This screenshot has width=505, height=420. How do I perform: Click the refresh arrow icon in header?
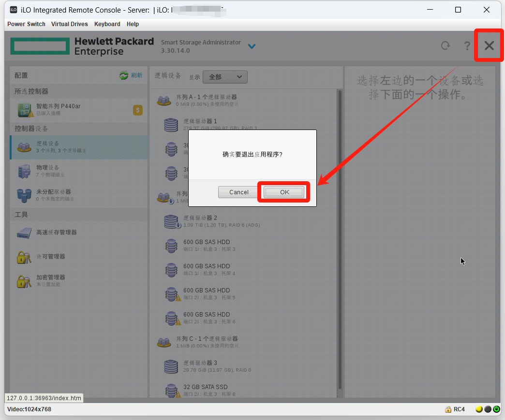coord(445,46)
